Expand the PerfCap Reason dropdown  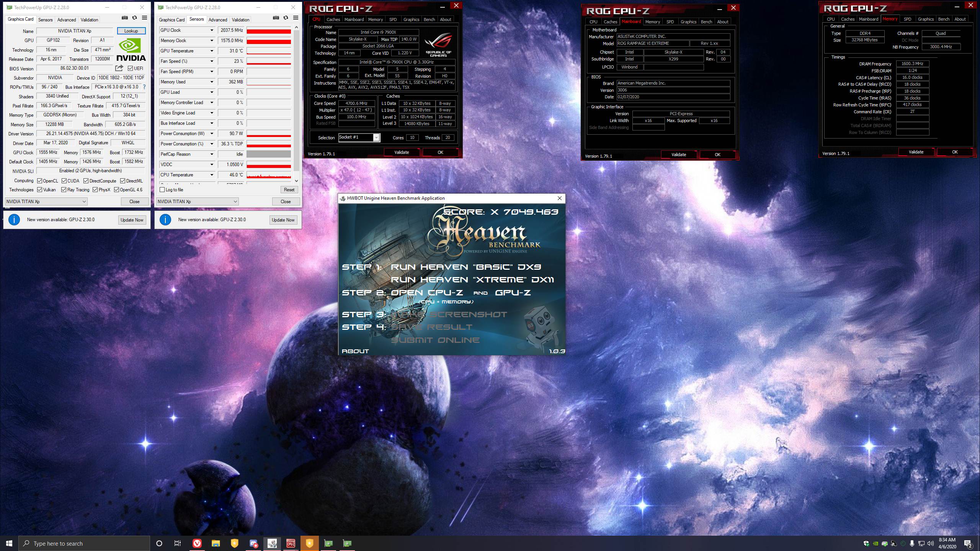tap(211, 154)
